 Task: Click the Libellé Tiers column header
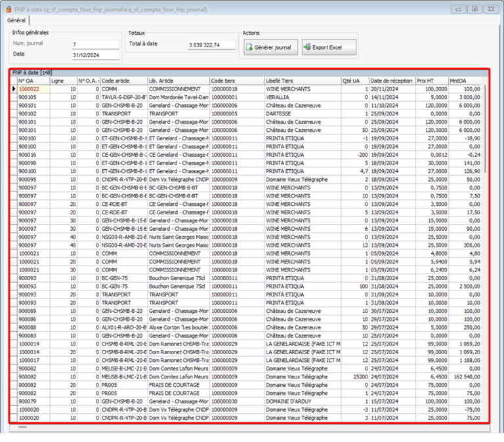(x=302, y=81)
